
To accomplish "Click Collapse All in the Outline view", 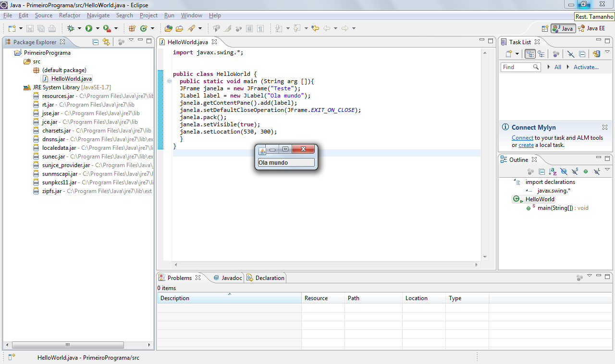I will coord(541,171).
